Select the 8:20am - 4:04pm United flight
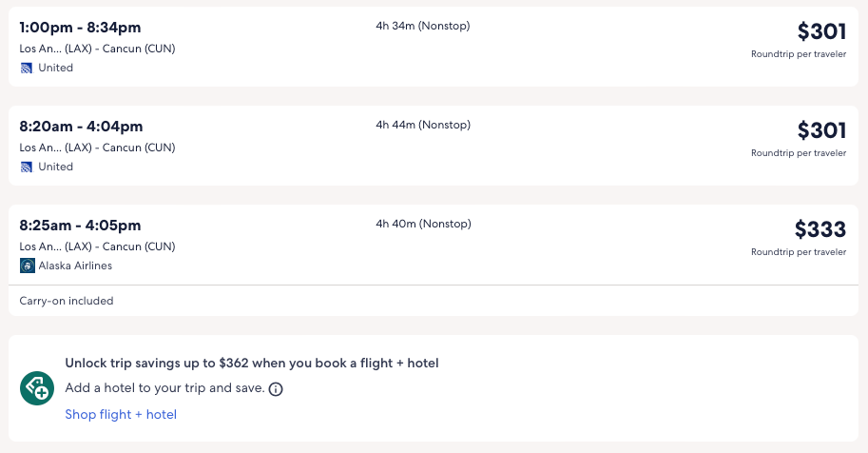 click(81, 126)
